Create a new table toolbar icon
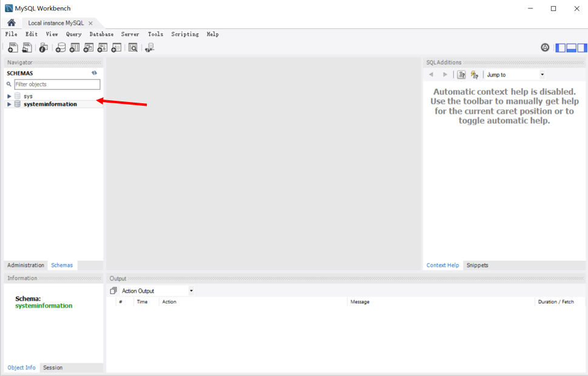Viewport: 588px width, 376px height. tap(75, 47)
